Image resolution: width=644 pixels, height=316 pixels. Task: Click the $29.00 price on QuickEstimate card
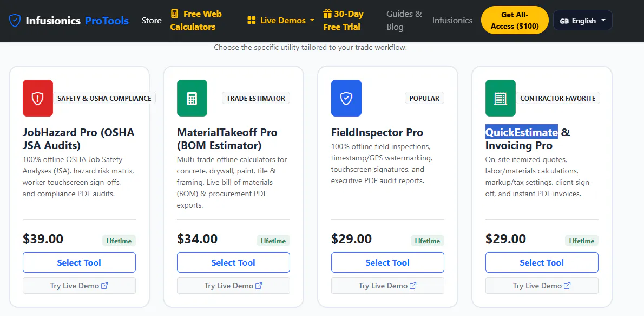505,238
